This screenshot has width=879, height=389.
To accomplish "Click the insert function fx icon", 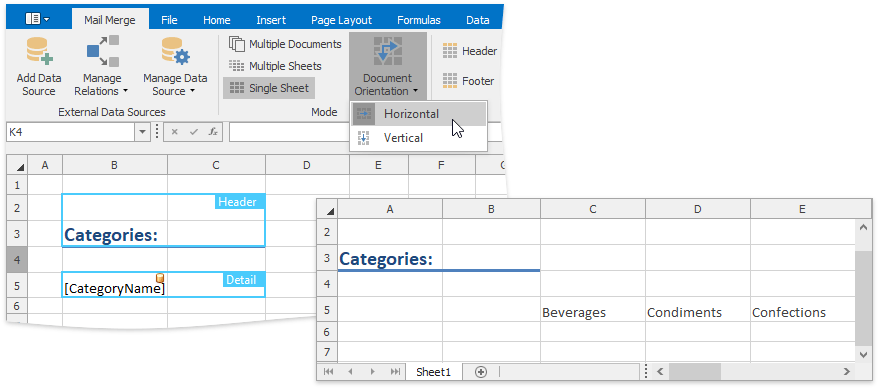I will (x=212, y=132).
